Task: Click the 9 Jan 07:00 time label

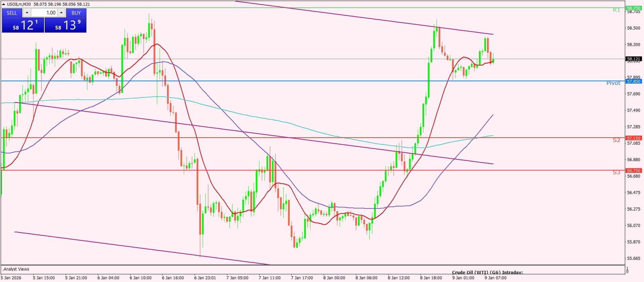Action: click(495, 278)
